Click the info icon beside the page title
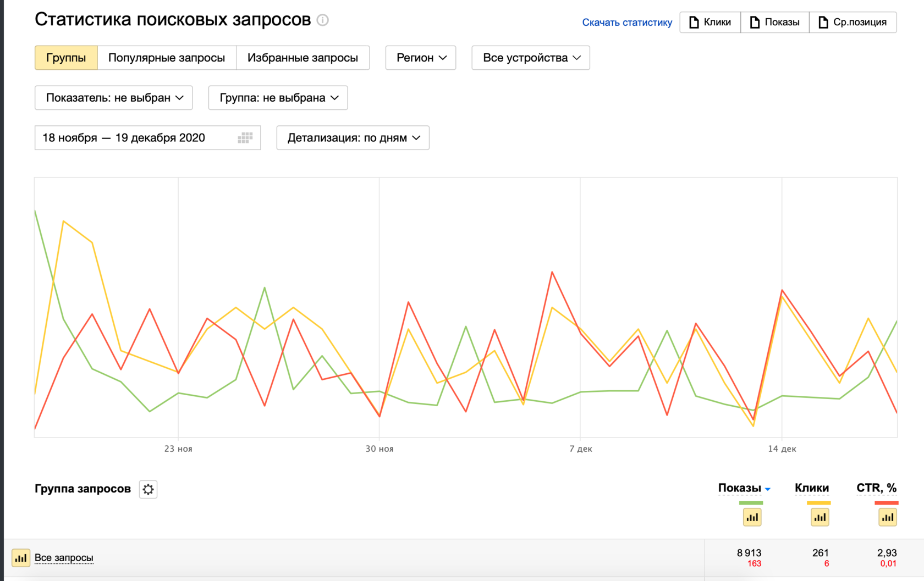 click(323, 20)
